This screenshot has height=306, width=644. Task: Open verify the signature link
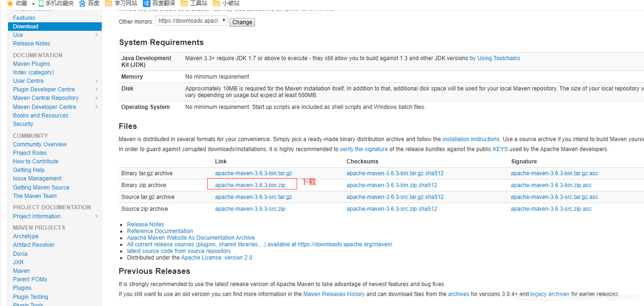pyautogui.click(x=364, y=149)
